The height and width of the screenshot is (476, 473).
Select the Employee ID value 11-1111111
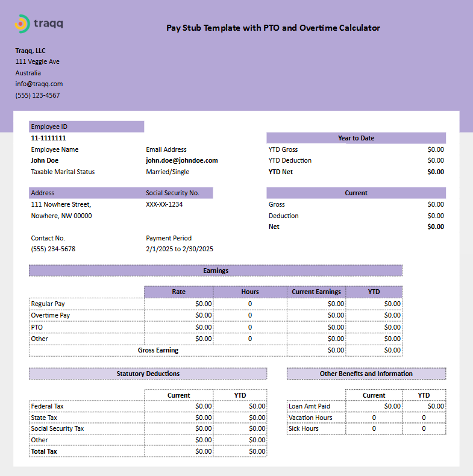click(49, 138)
